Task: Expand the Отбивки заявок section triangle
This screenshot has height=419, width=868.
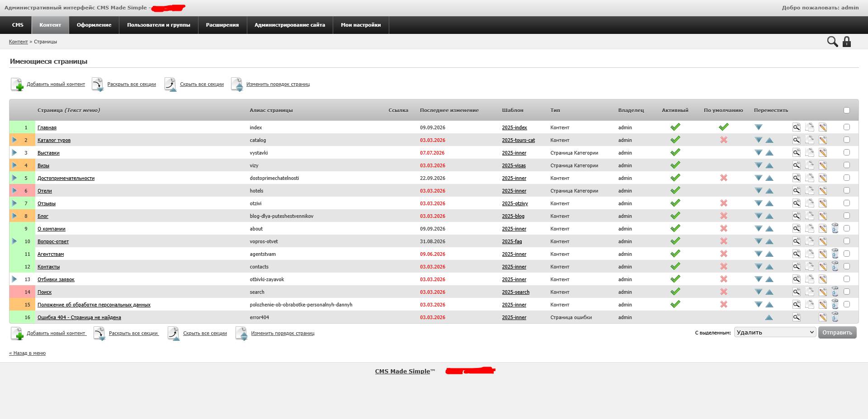Action: tap(14, 279)
